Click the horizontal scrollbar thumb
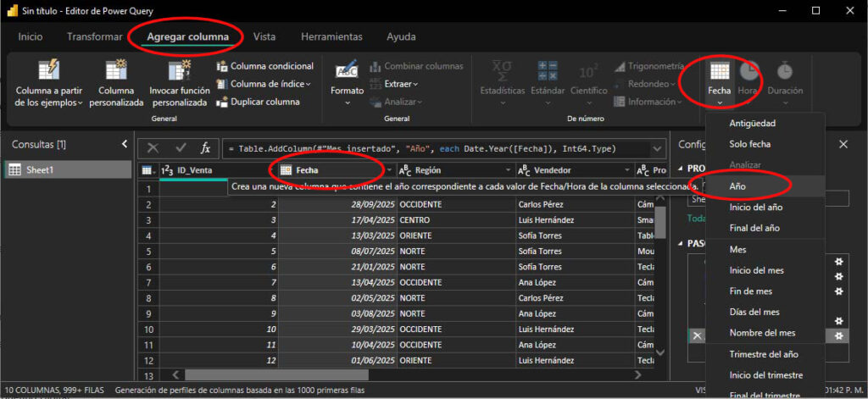Screen dimensions: 868x399 click(x=276, y=374)
